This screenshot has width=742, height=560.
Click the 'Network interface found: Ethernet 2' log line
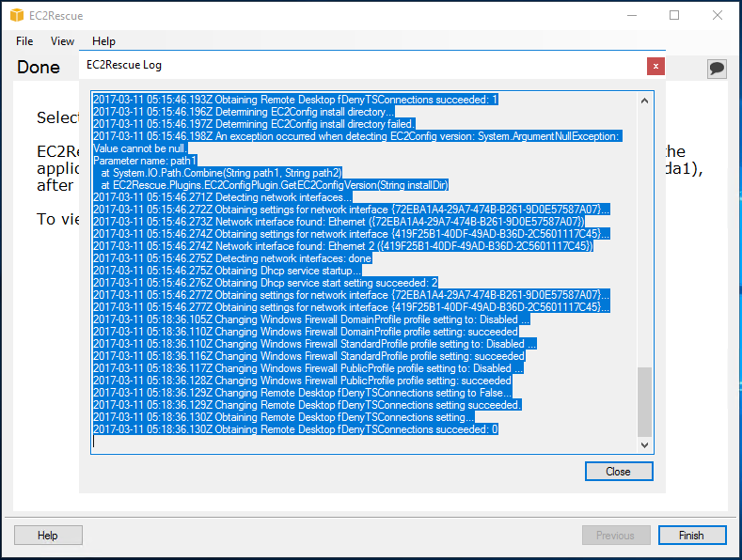pos(342,246)
